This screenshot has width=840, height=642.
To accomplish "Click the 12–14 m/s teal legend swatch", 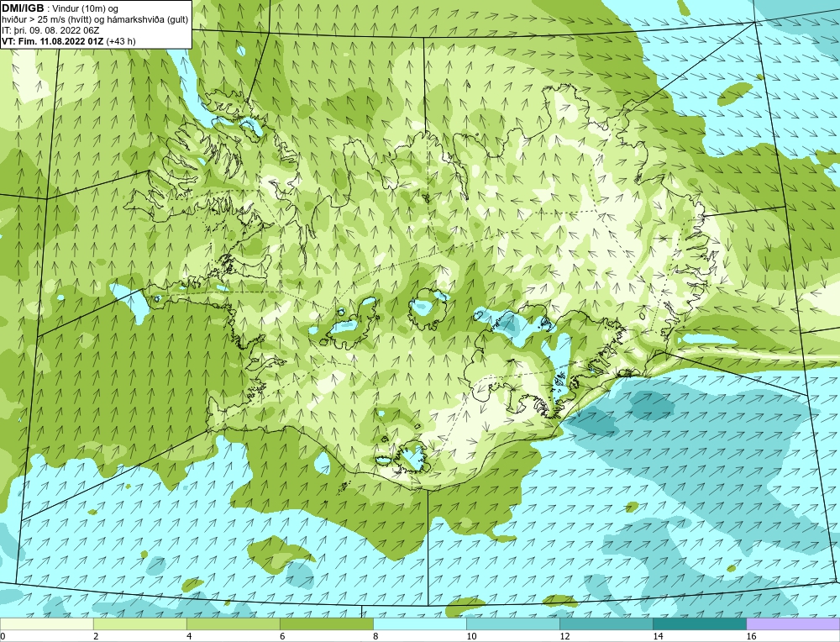I will (606, 624).
